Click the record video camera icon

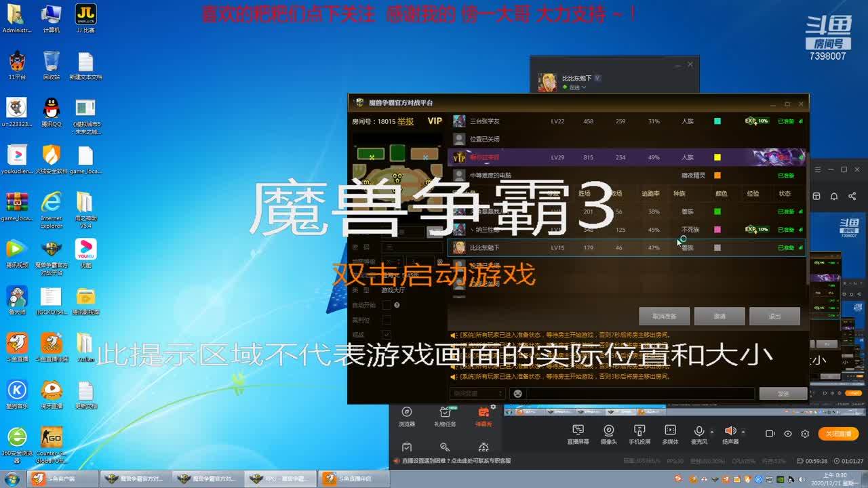[770, 434]
